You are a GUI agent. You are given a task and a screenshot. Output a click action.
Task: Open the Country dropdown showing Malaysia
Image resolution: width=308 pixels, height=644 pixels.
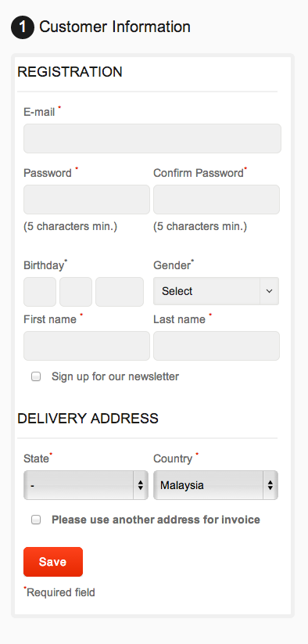(216, 485)
